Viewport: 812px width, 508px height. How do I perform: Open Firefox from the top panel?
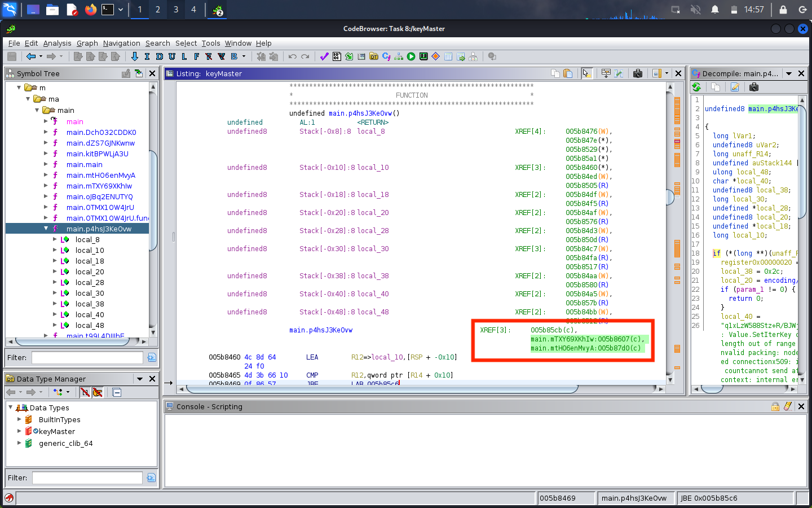(90, 10)
